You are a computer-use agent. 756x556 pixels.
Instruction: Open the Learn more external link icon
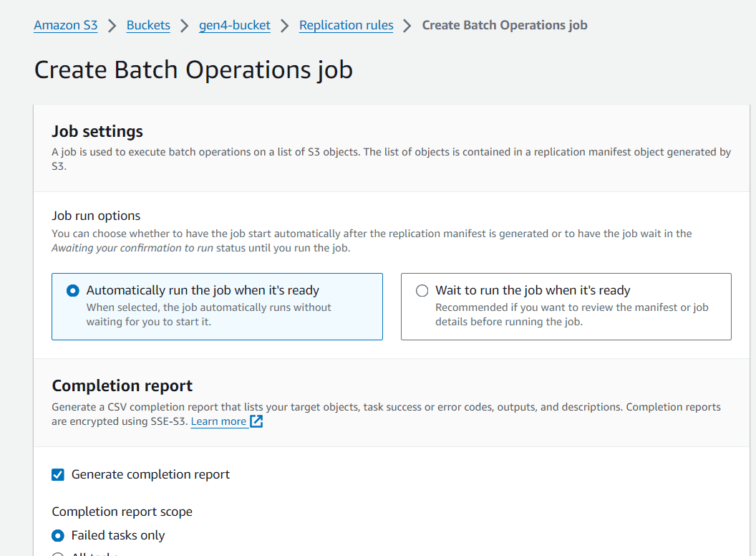(x=256, y=421)
